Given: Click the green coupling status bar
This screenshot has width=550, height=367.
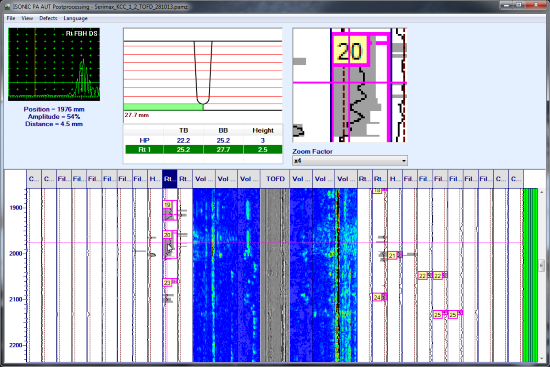Looking at the screenshot, I should coord(530,275).
